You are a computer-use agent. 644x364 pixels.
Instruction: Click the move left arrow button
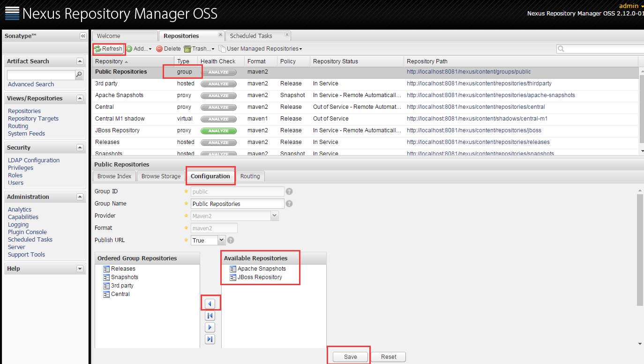[210, 304]
